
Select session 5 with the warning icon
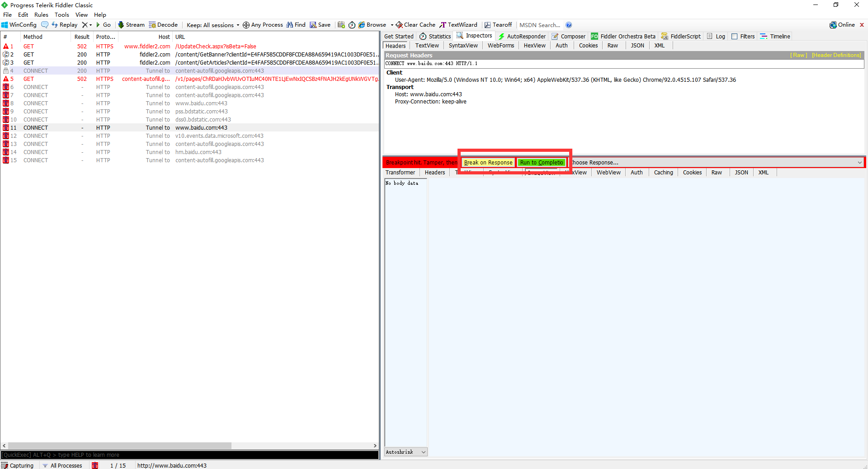pos(190,79)
